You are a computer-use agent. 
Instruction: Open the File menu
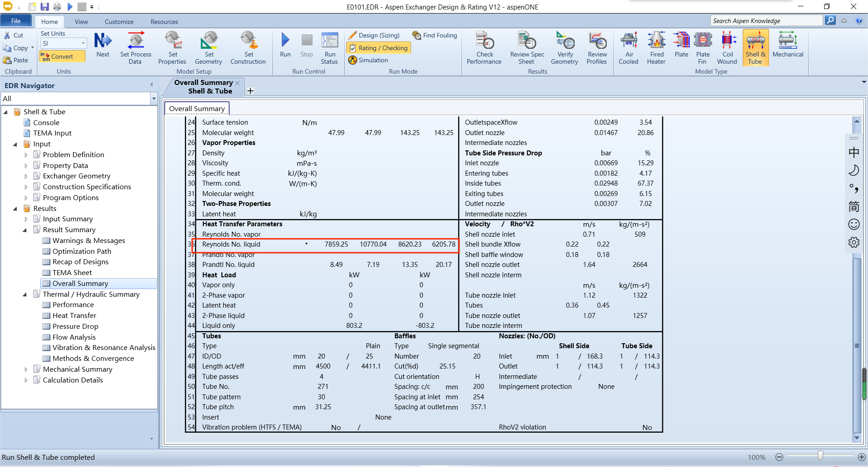(x=16, y=21)
